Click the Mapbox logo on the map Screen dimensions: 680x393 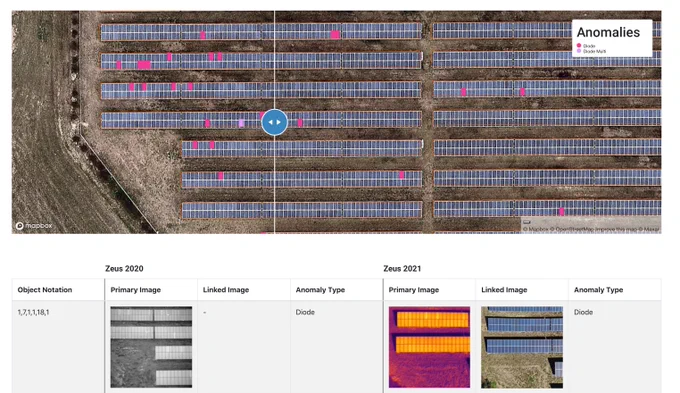34,226
